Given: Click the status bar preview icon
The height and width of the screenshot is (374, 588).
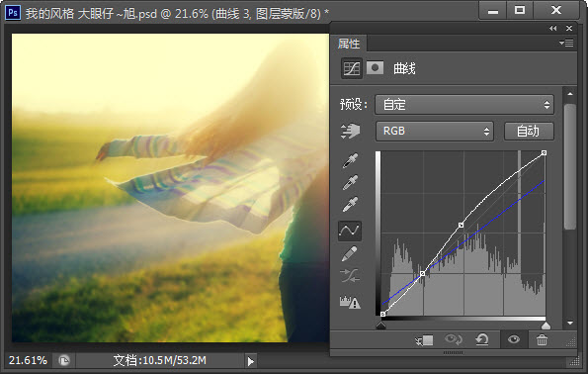Looking at the screenshot, I should click(x=64, y=361).
